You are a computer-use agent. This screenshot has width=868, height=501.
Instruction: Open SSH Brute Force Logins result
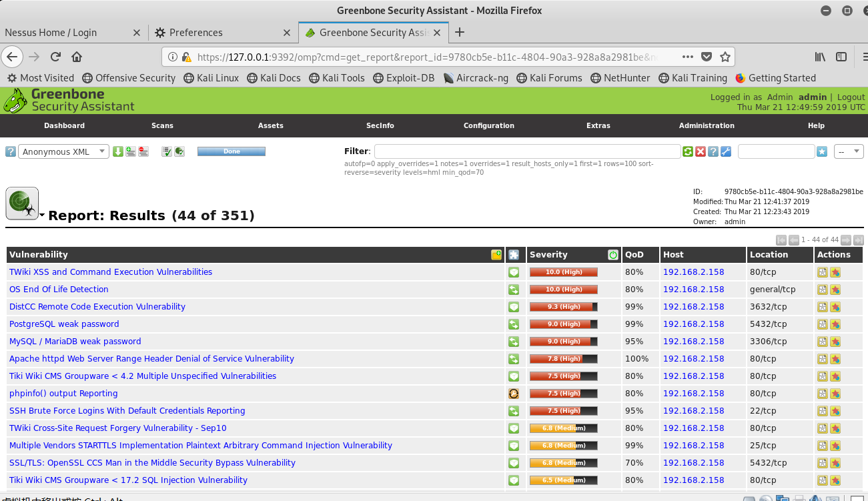(127, 411)
